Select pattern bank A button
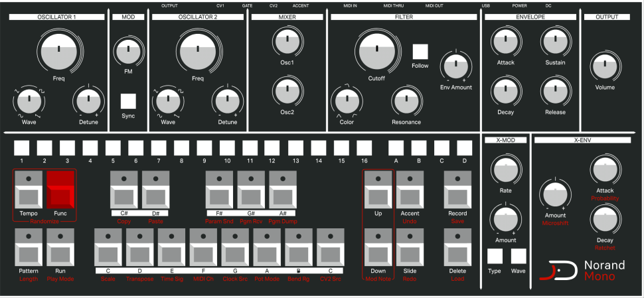Image resolution: width=644 pixels, height=298 pixels. [396, 148]
